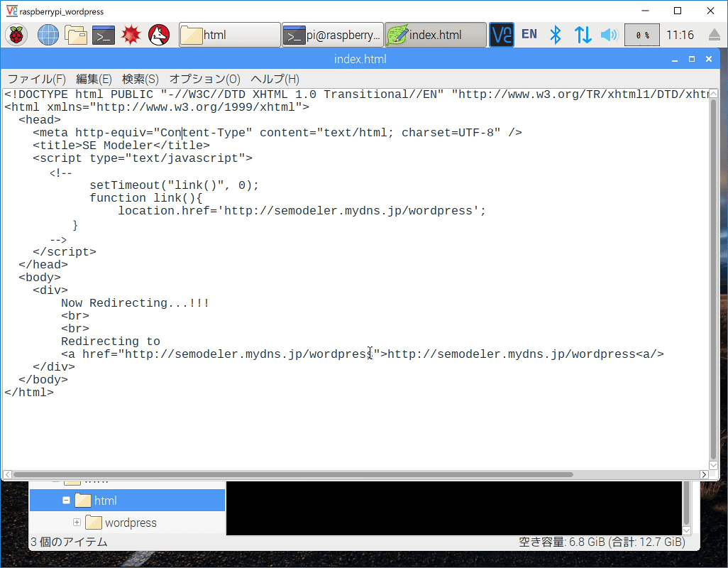728x568 pixels.
Task: Launch the terminal from the panel
Action: coord(103,35)
